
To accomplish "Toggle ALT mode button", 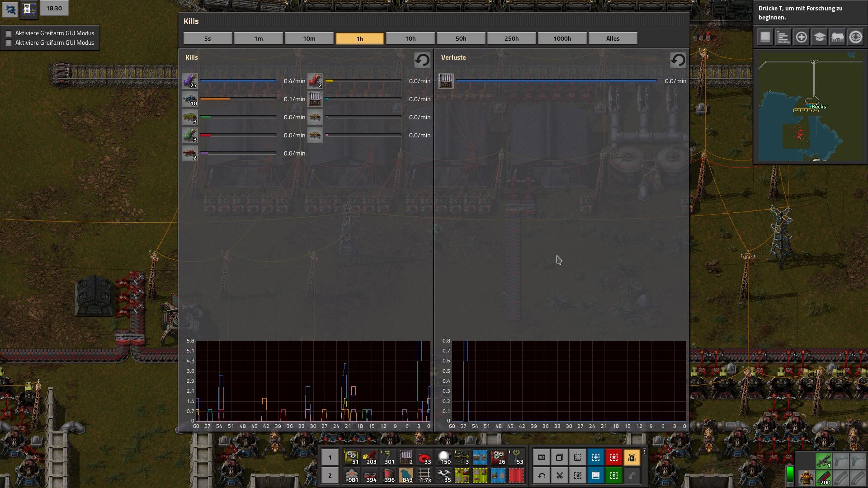I will tap(542, 457).
